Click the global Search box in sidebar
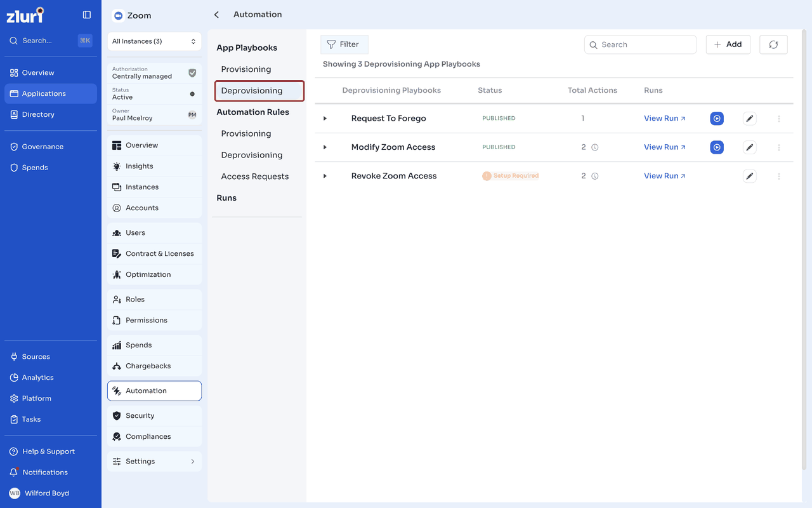The height and width of the screenshot is (508, 812). (51, 41)
